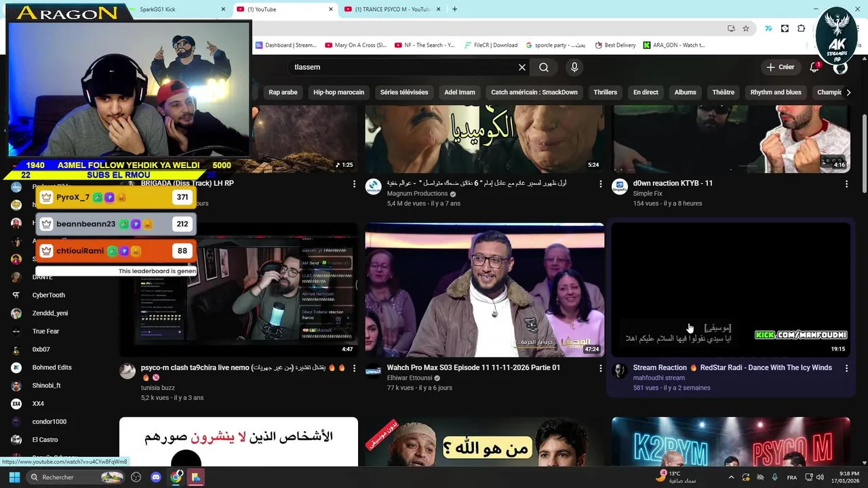Open more options for Stream Reaction RedStar video

click(x=846, y=368)
